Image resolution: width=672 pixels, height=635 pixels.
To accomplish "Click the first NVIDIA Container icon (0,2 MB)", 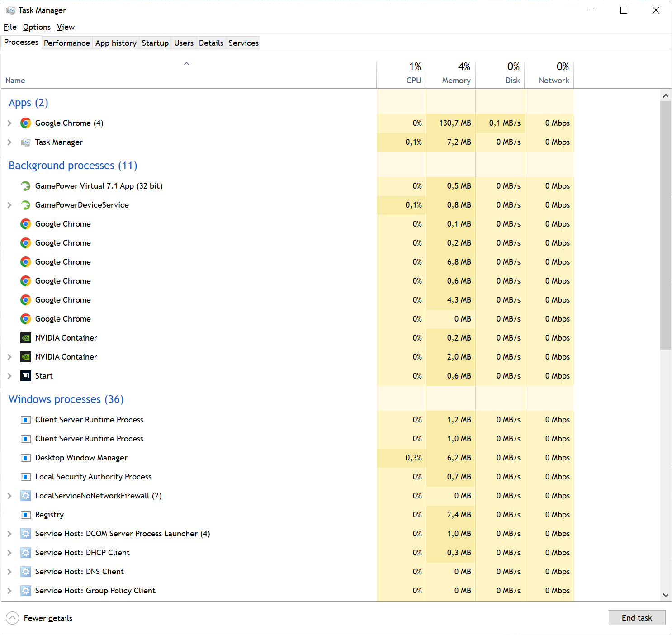I will pyautogui.click(x=26, y=338).
